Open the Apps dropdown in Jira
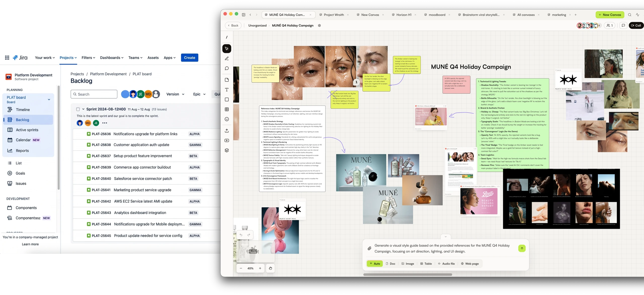644x295 pixels. (x=170, y=58)
